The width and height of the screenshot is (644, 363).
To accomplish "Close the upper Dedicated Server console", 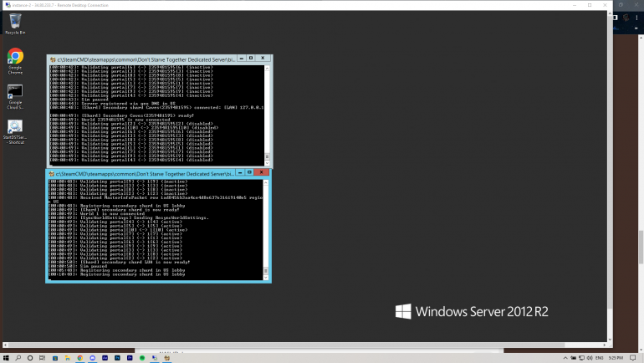I will tap(263, 59).
